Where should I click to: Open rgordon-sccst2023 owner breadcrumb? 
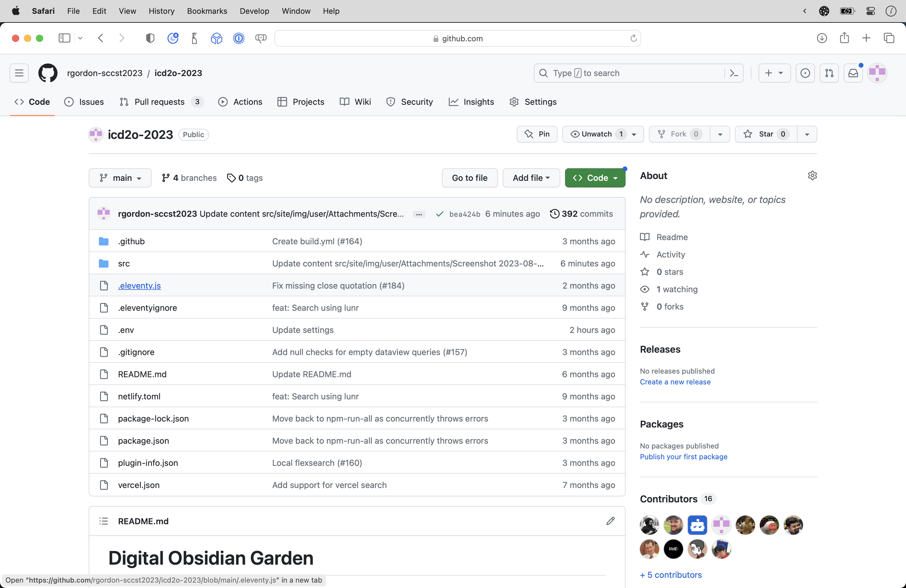[x=105, y=73]
